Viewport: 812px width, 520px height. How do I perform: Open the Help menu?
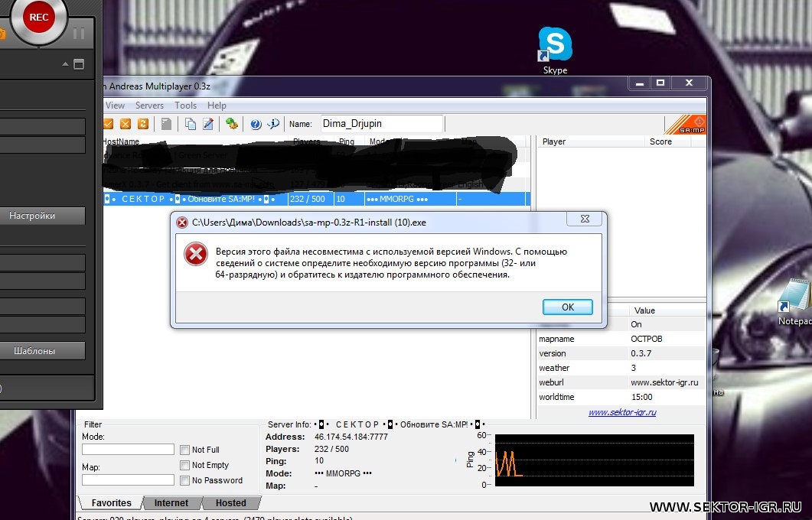tap(217, 105)
